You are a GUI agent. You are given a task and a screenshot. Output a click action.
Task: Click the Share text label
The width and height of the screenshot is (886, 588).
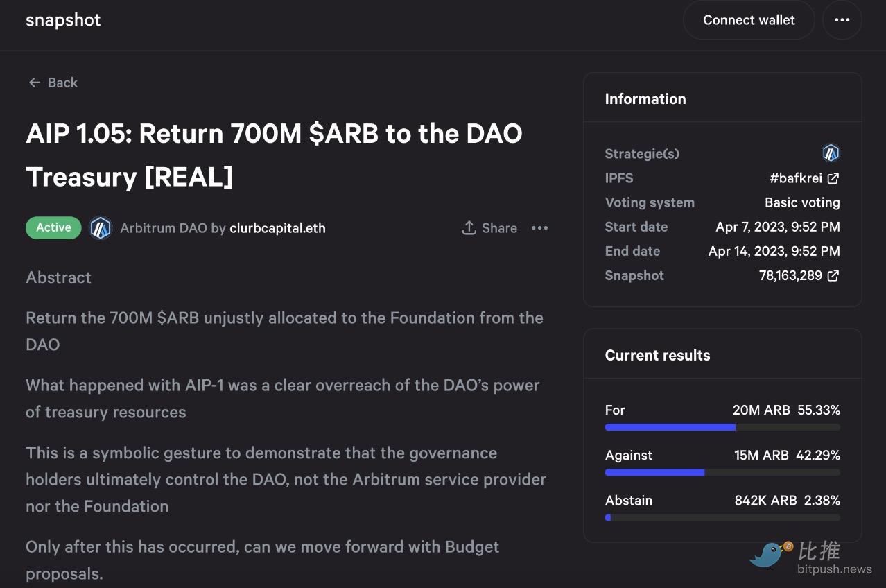[x=499, y=228]
